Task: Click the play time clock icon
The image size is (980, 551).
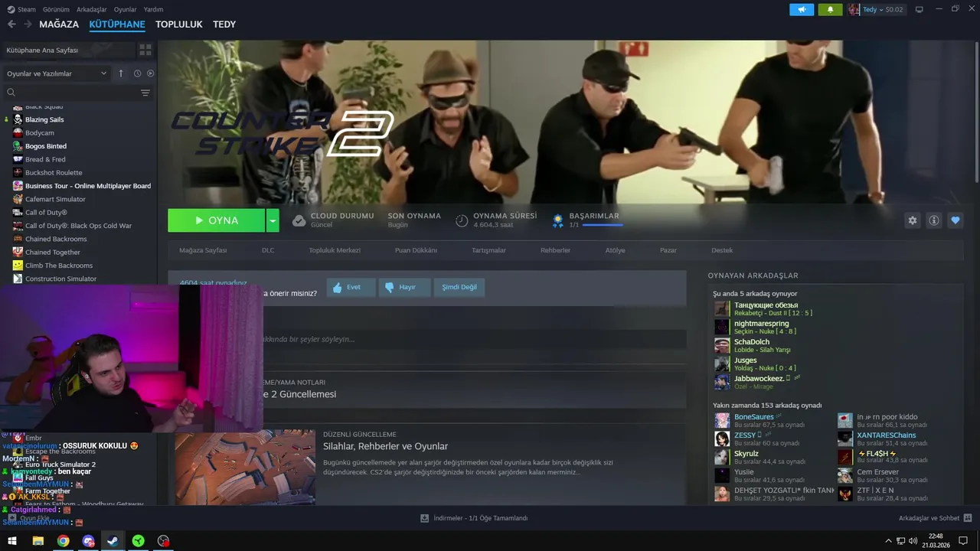Action: tap(462, 220)
